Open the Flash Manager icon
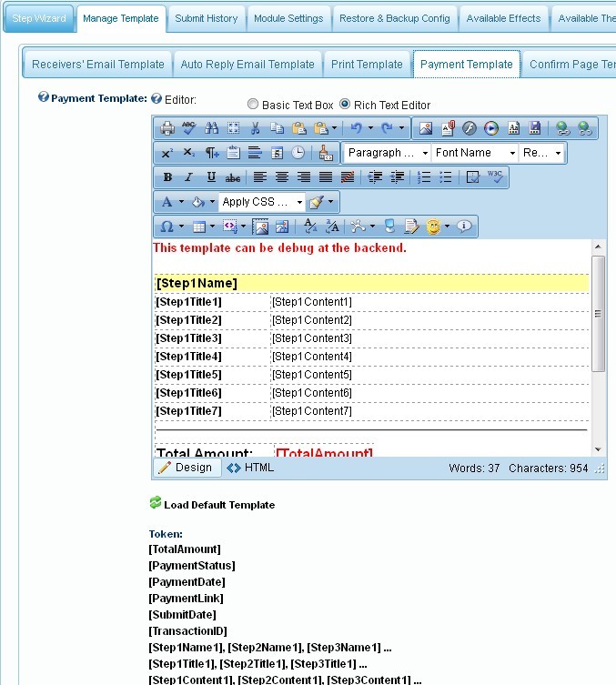616x685 pixels. point(470,128)
